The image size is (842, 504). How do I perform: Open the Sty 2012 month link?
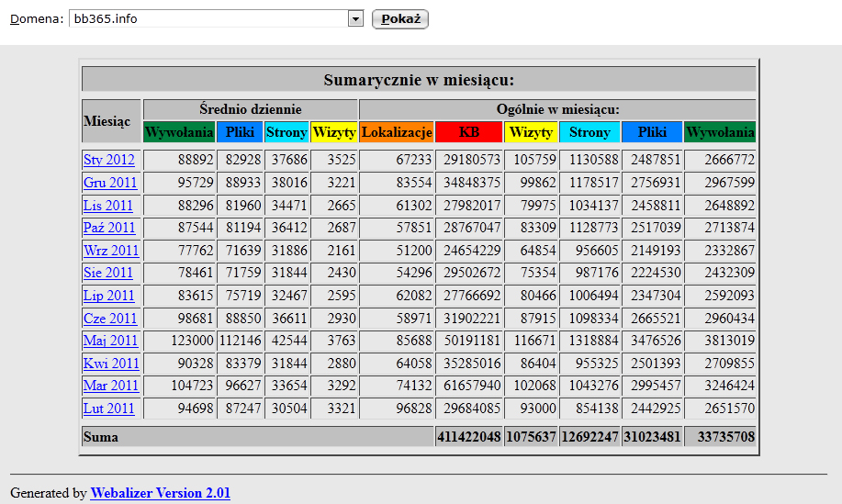click(109, 160)
